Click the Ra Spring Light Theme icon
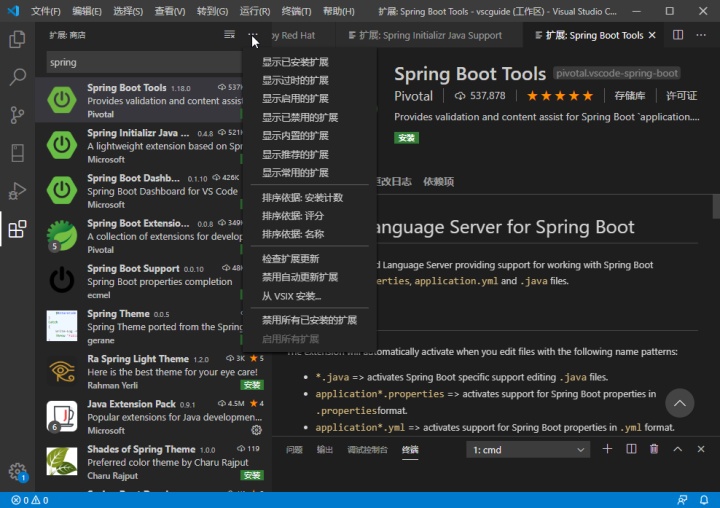This screenshot has height=508, width=720. coord(62,371)
